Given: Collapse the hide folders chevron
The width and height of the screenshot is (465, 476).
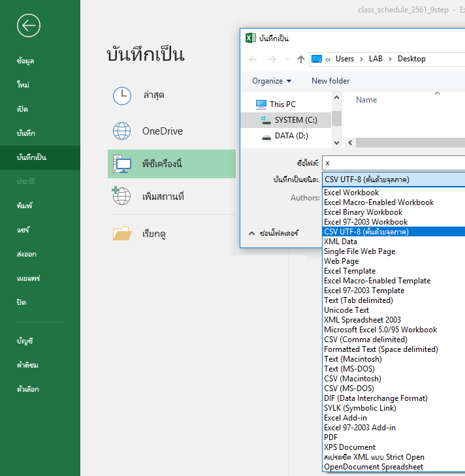Looking at the screenshot, I should pos(251,232).
